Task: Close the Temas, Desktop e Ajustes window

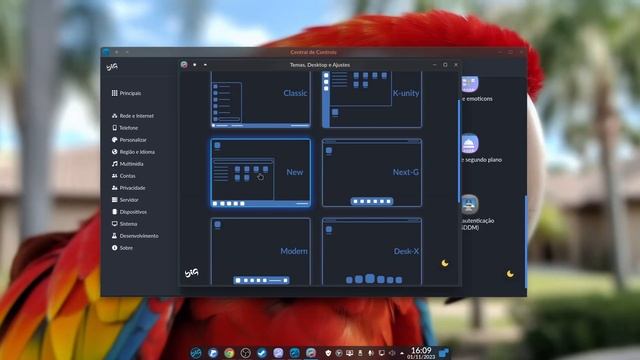Action: 456,64
